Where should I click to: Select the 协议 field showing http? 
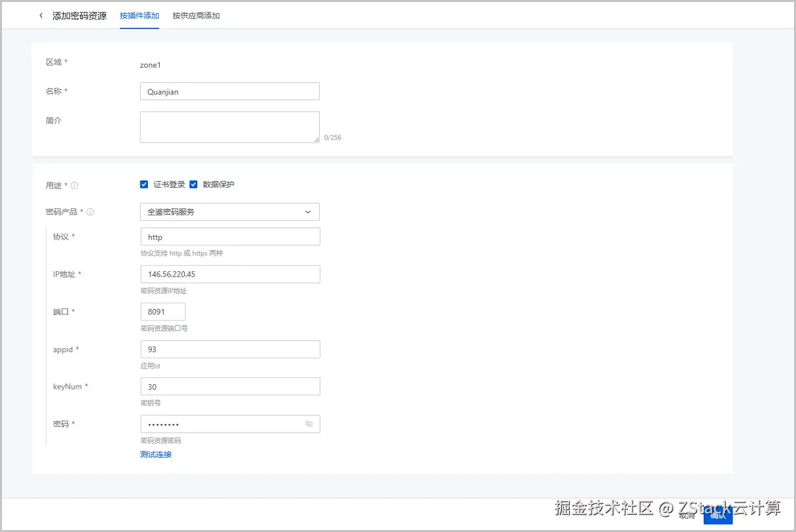[x=230, y=236]
